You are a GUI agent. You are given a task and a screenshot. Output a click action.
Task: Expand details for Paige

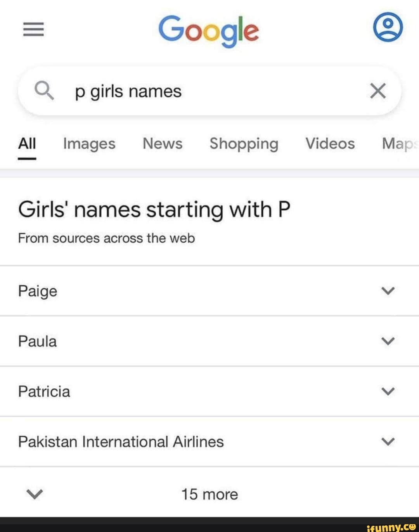click(388, 290)
